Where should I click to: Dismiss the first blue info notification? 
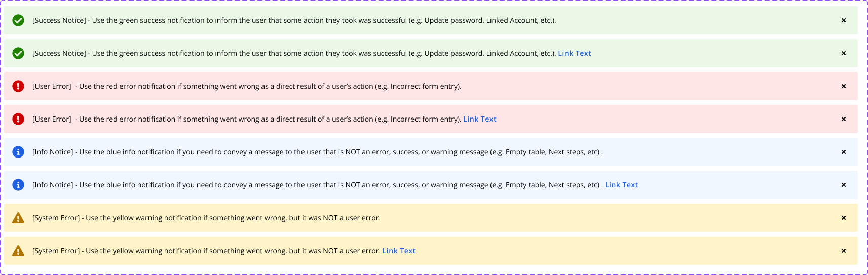pos(844,152)
